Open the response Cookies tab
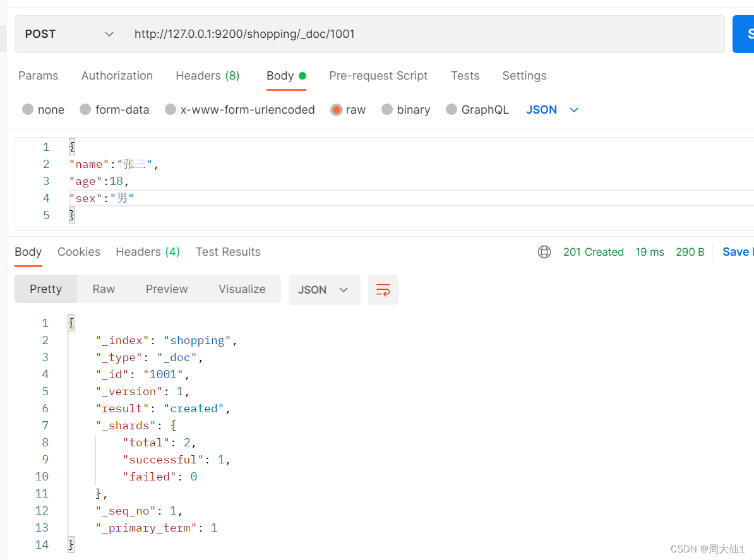Image resolution: width=754 pixels, height=560 pixels. (79, 252)
